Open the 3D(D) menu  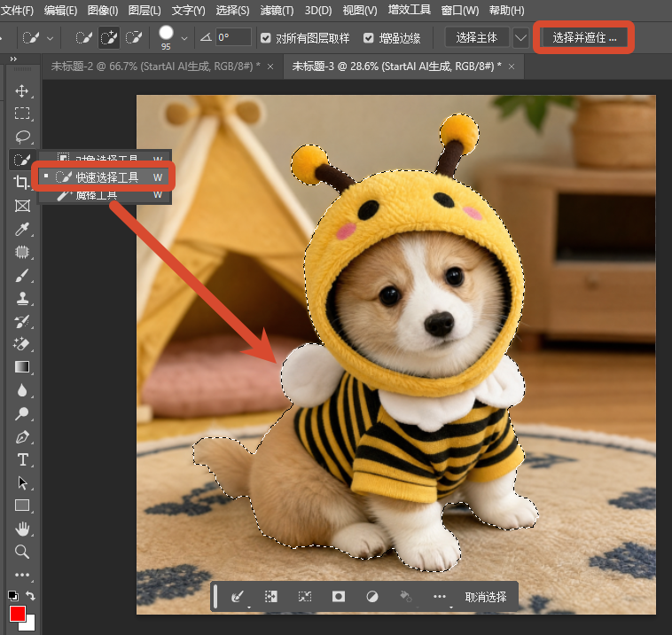coord(318,11)
